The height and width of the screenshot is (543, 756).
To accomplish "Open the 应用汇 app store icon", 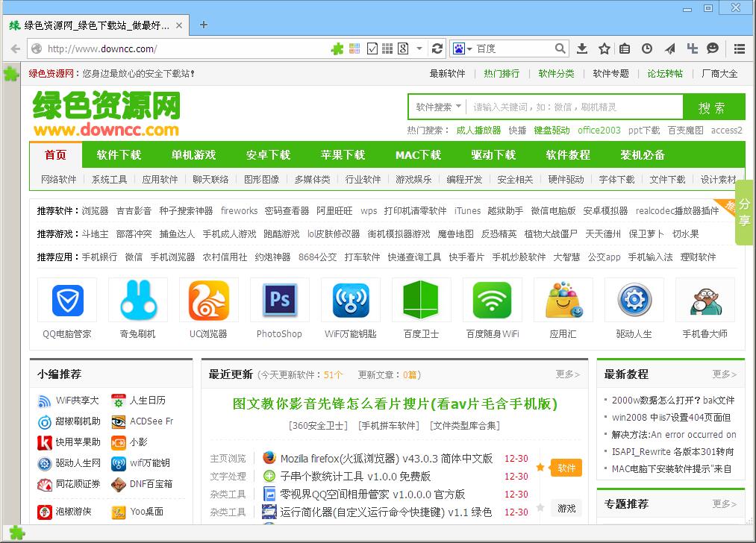I will [563, 299].
